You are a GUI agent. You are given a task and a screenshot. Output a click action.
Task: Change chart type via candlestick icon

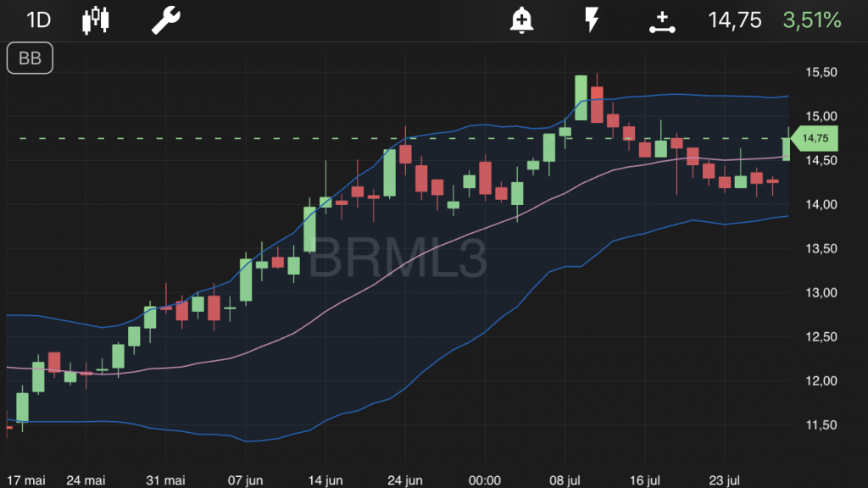[96, 20]
